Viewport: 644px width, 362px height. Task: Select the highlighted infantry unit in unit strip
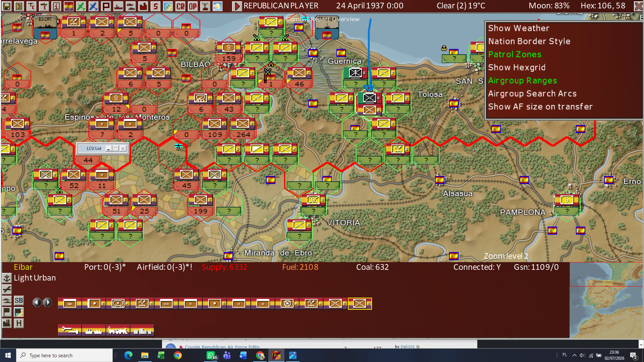360,304
